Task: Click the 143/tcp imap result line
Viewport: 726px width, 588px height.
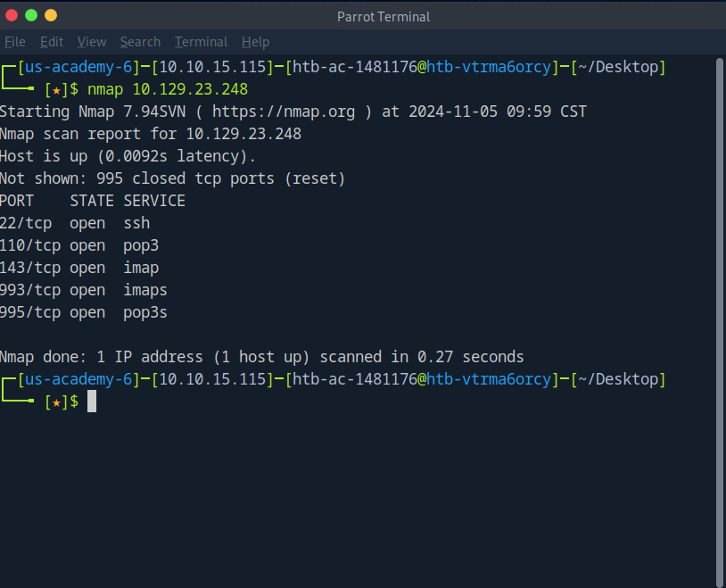Action: click(79, 268)
